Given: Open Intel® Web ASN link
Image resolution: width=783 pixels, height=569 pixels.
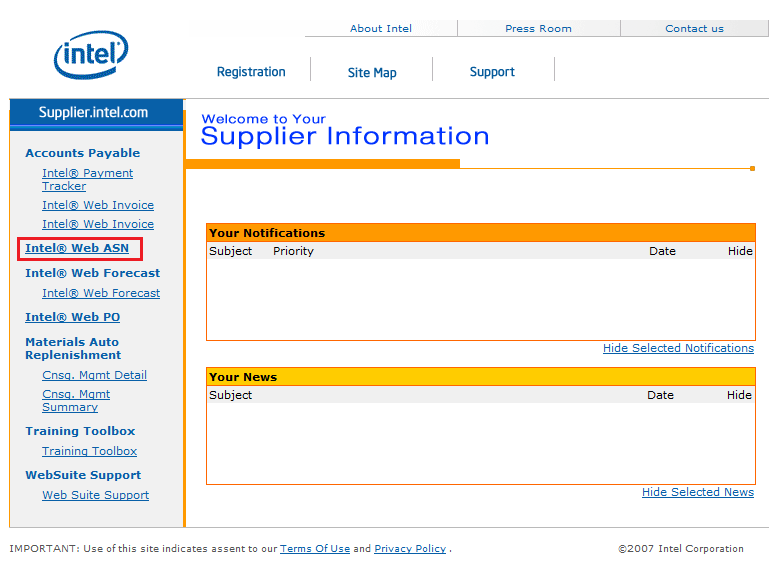Looking at the screenshot, I should [x=77, y=248].
